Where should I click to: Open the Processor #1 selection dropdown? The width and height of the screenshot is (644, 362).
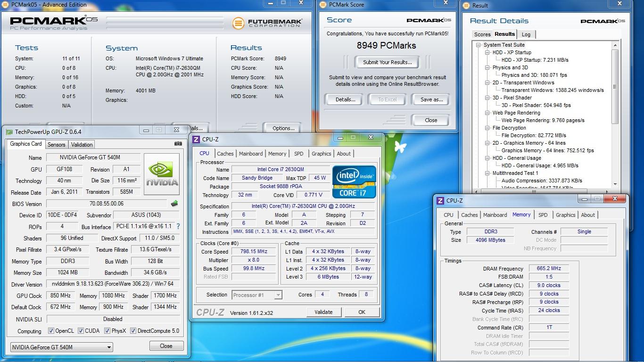(x=257, y=295)
